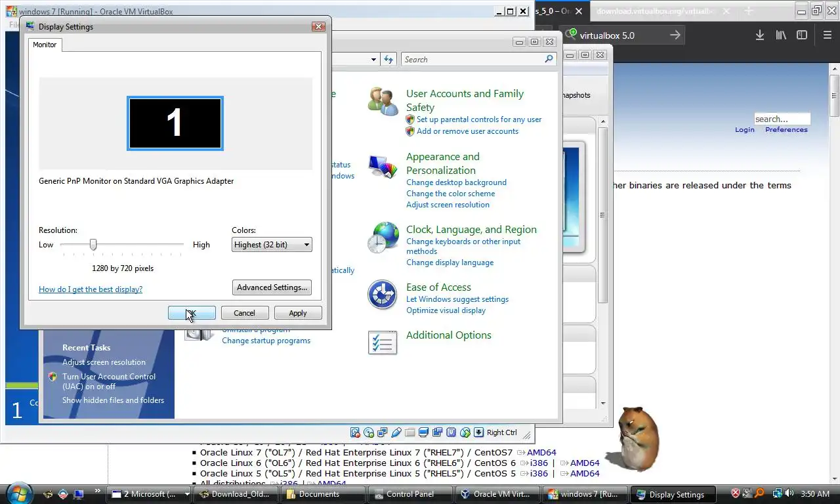Click the red security shield tray icon

(736, 493)
